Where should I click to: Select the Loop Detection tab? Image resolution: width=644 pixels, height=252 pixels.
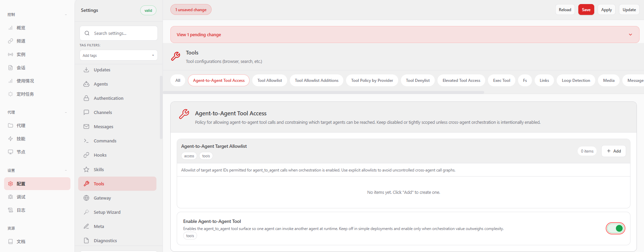tap(576, 81)
